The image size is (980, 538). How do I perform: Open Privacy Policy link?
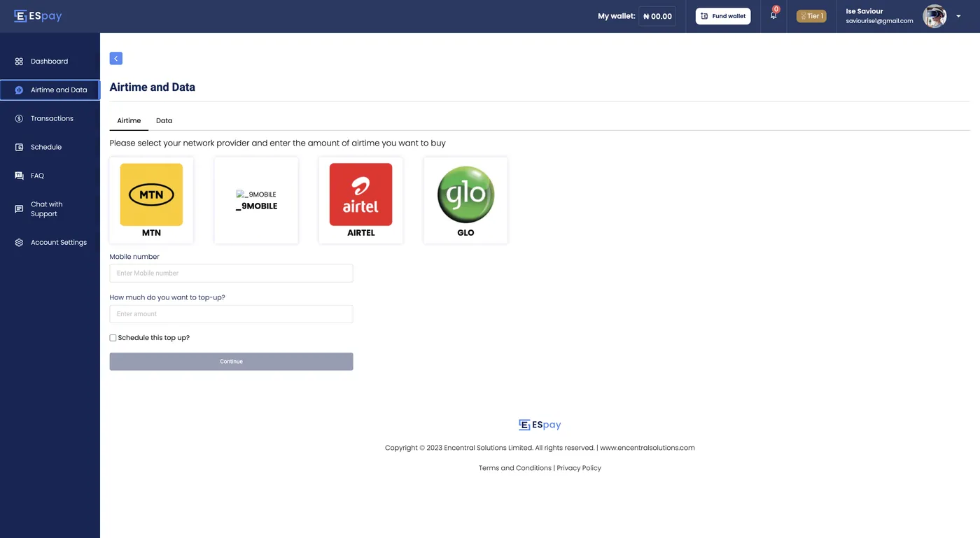tap(579, 468)
